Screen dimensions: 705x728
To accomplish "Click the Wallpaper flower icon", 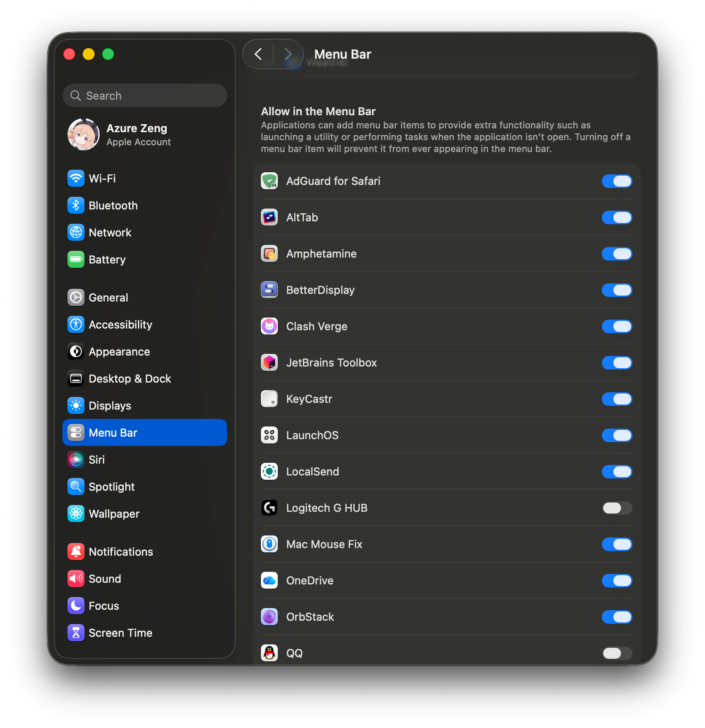I will click(76, 514).
